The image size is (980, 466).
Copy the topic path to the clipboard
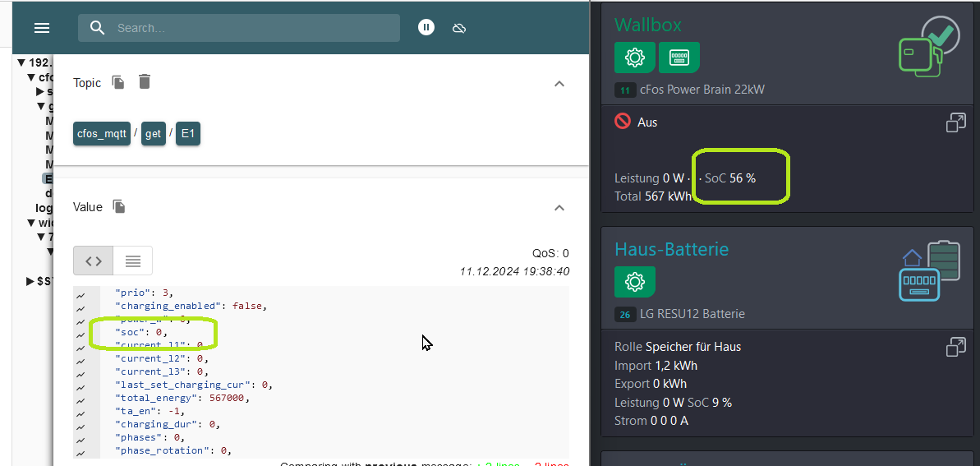point(118,82)
